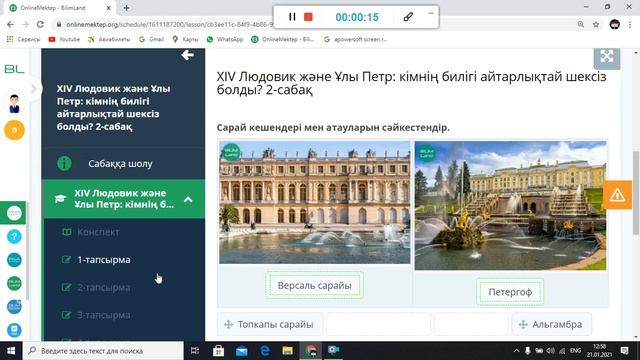Open the user profile avatar
Screen dimensions: 640x360
pyautogui.click(x=14, y=103)
